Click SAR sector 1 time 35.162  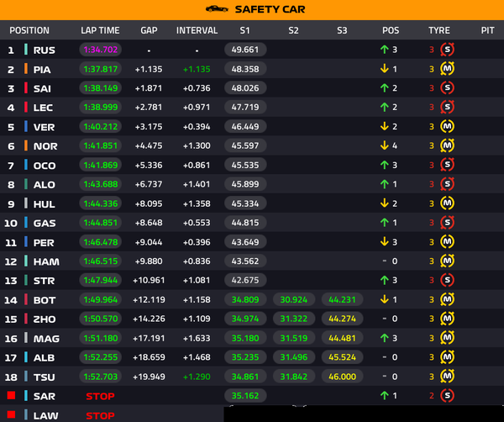tap(245, 395)
